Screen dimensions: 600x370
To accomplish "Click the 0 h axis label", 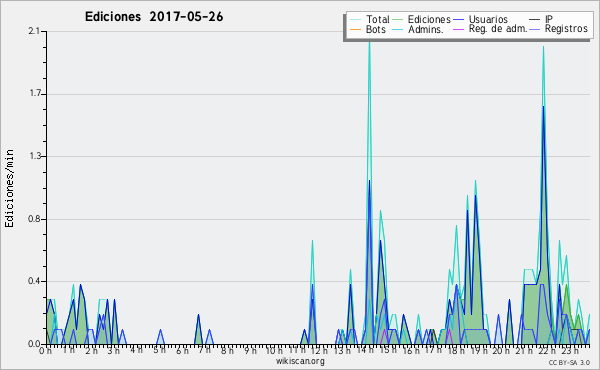I will (x=45, y=350).
